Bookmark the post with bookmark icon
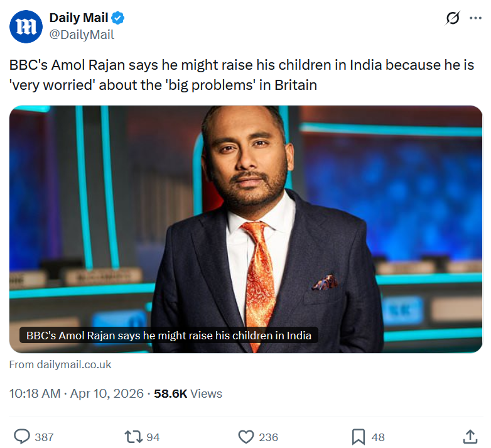This screenshot has width=491, height=448. 358,436
